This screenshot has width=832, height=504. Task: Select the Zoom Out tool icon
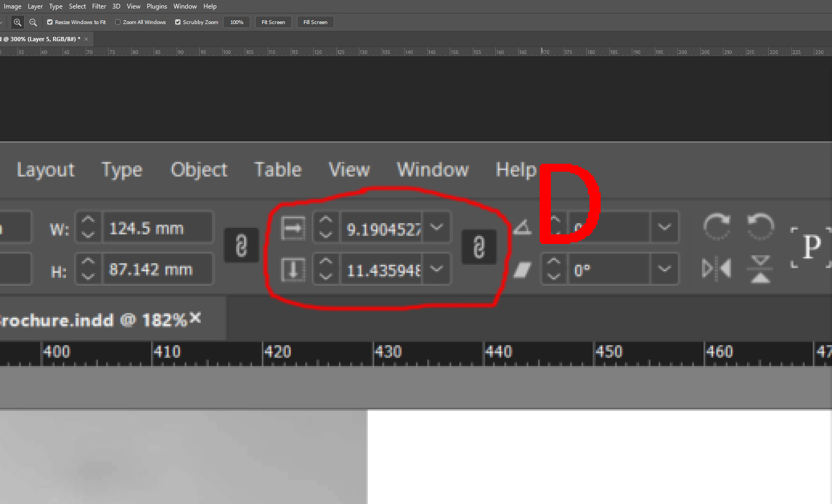pyautogui.click(x=33, y=22)
